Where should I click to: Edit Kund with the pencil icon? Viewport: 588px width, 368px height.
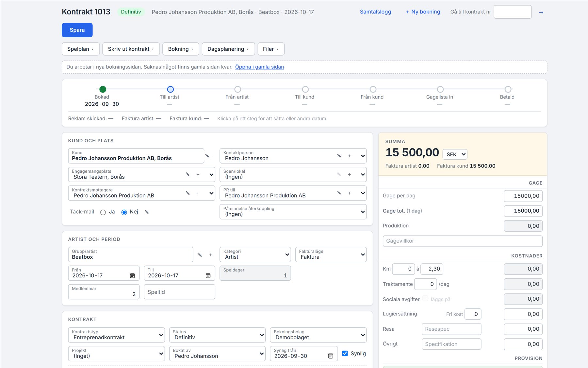tap(207, 156)
